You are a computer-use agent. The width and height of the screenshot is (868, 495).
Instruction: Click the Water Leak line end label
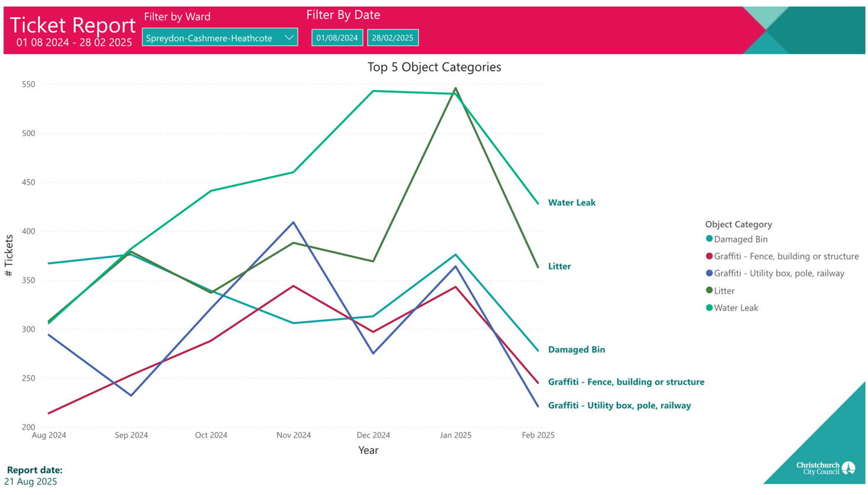(x=571, y=202)
